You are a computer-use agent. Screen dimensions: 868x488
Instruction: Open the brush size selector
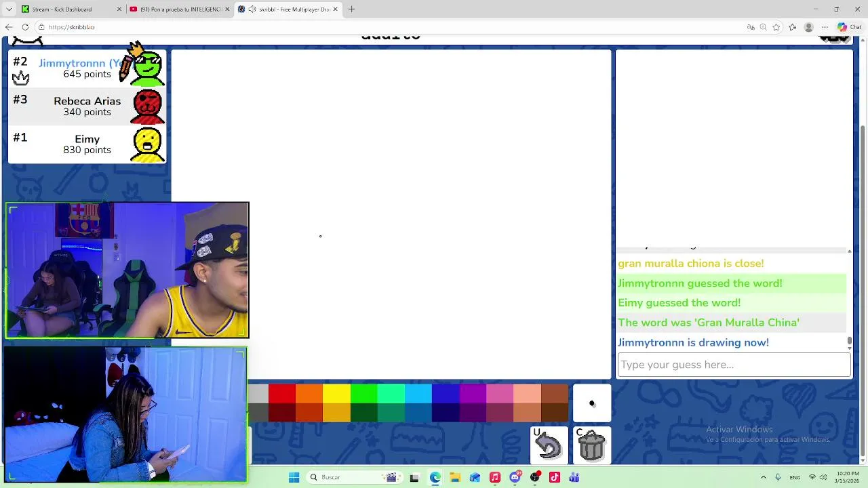pos(592,403)
